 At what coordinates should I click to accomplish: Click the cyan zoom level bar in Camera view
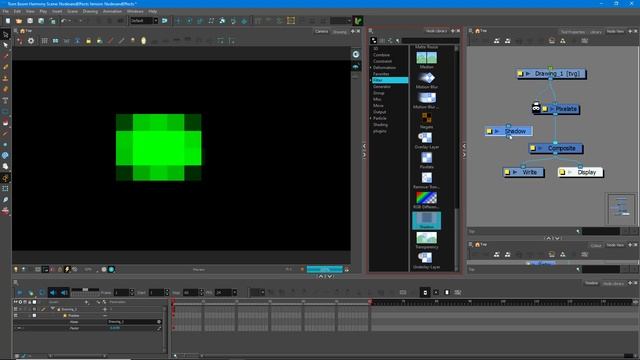click(324, 269)
